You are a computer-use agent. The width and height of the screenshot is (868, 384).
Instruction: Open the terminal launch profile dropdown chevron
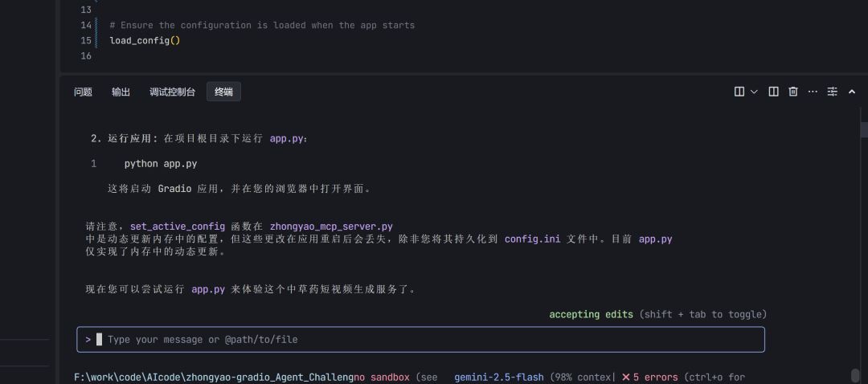tap(754, 92)
